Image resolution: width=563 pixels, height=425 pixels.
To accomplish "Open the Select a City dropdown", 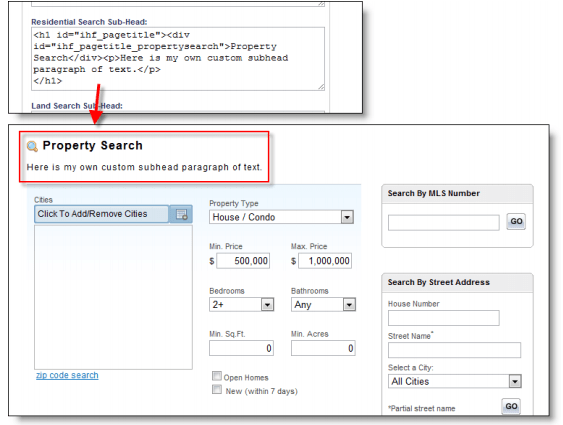I will (x=455, y=381).
